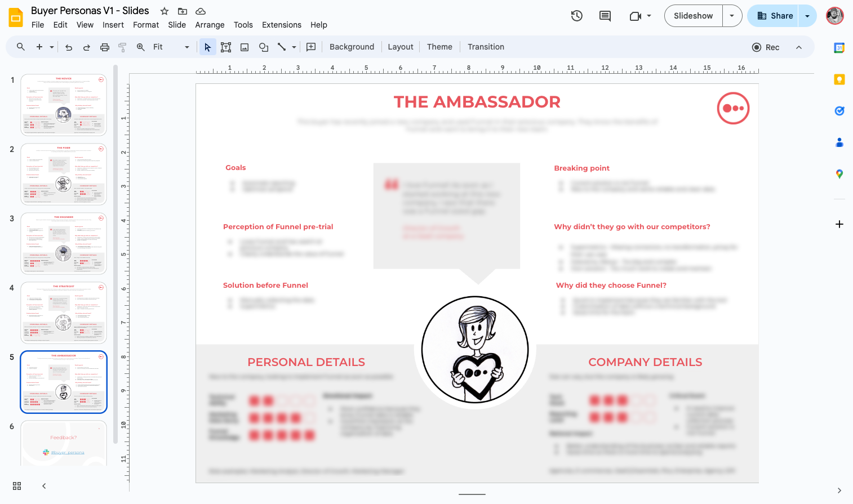Open version history clock icon
This screenshot has width=853, height=504.
pyautogui.click(x=576, y=16)
